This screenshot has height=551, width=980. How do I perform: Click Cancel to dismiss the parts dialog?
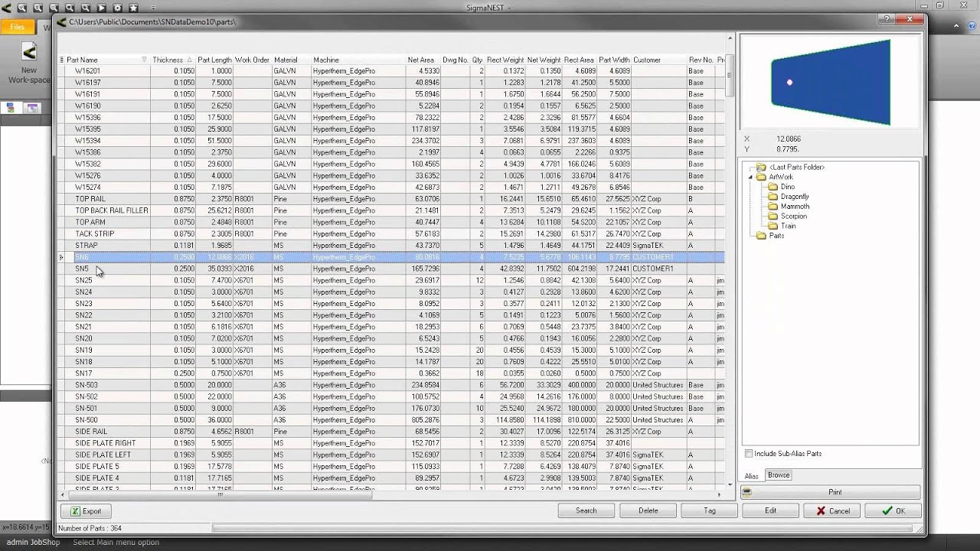coord(832,510)
